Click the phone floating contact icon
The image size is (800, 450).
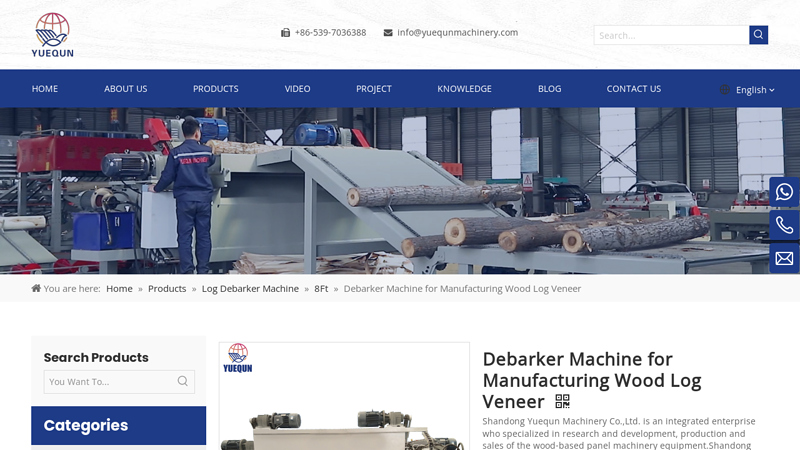(784, 225)
